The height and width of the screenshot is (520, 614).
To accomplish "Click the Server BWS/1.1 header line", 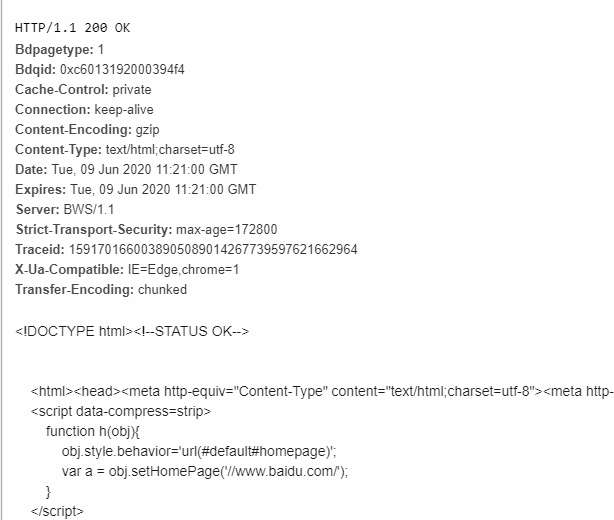I will pos(65,209).
